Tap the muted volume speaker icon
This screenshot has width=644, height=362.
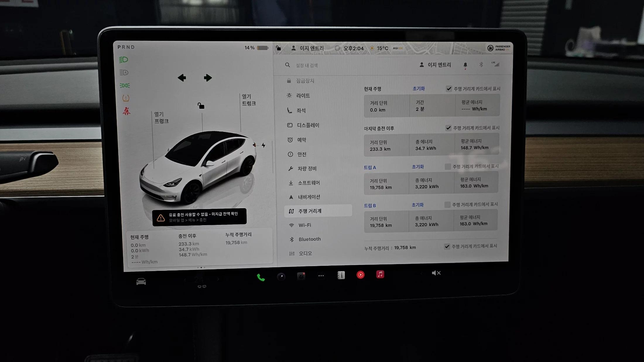click(436, 273)
